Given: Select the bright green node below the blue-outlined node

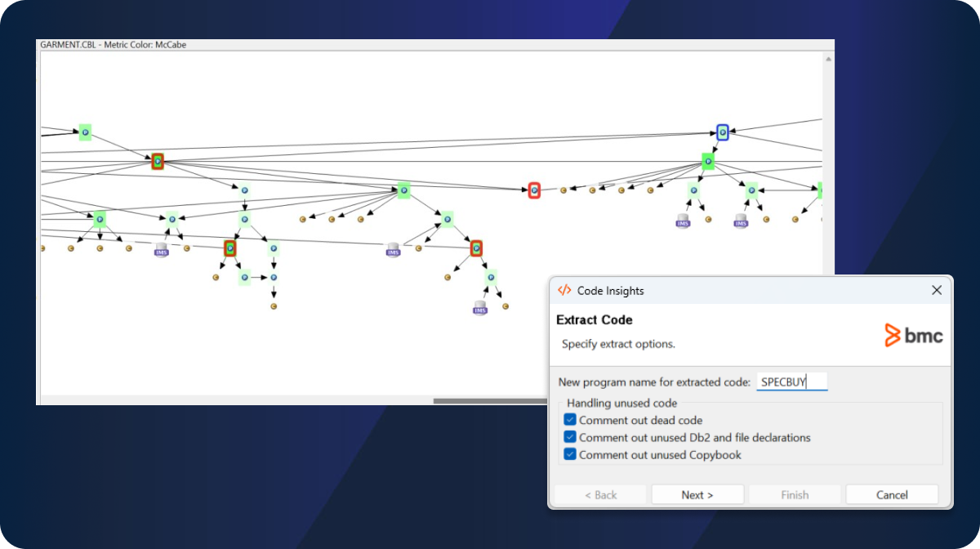Looking at the screenshot, I should pos(708,161).
